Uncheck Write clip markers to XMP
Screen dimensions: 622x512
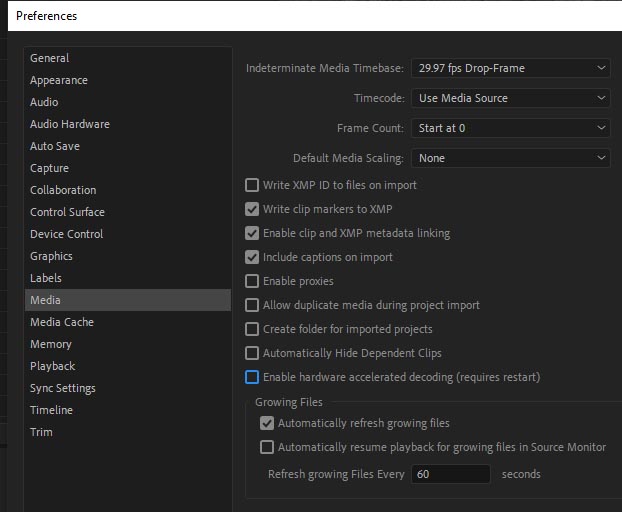pyautogui.click(x=252, y=209)
